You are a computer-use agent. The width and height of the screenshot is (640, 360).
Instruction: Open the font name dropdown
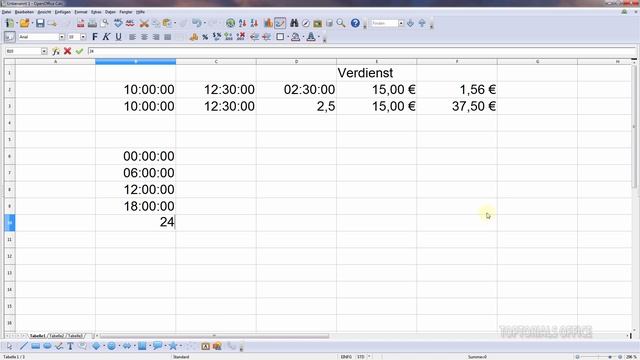tap(62, 37)
